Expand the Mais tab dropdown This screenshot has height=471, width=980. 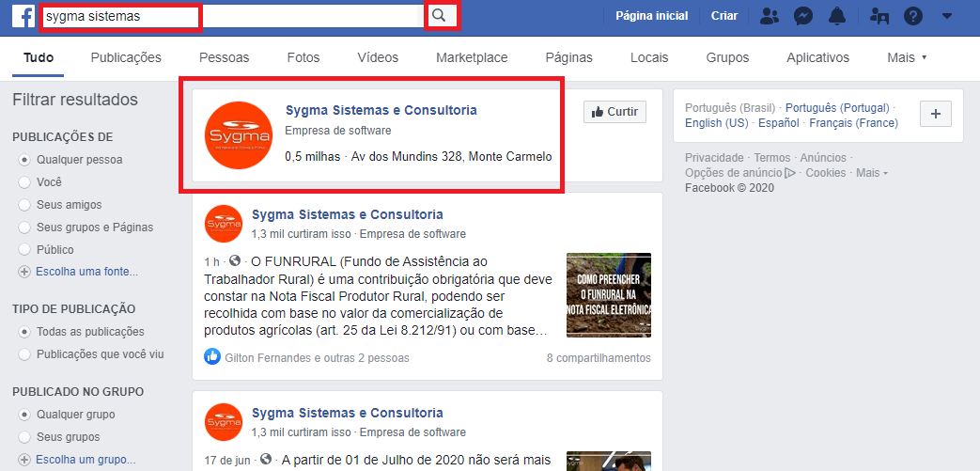pyautogui.click(x=907, y=57)
